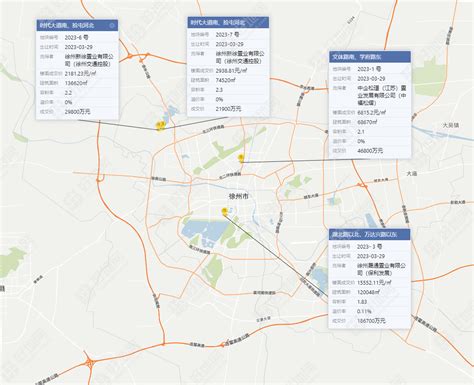Click lot number '2023-1 号'
Viewport: 474px width, 385px height.
369,69
